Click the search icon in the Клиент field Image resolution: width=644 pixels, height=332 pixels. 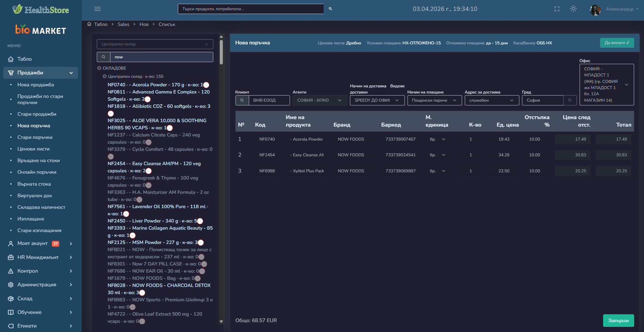[242, 100]
